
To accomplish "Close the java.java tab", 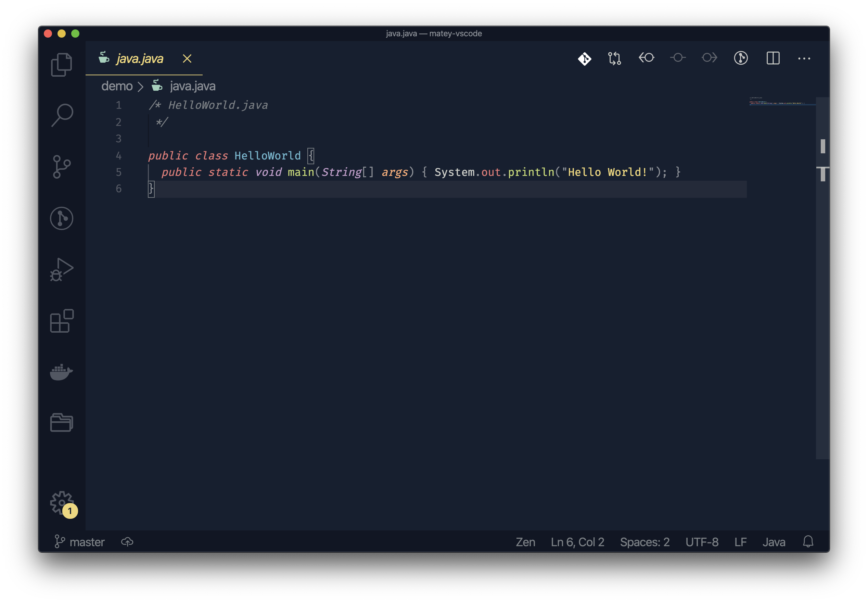I will coord(187,59).
